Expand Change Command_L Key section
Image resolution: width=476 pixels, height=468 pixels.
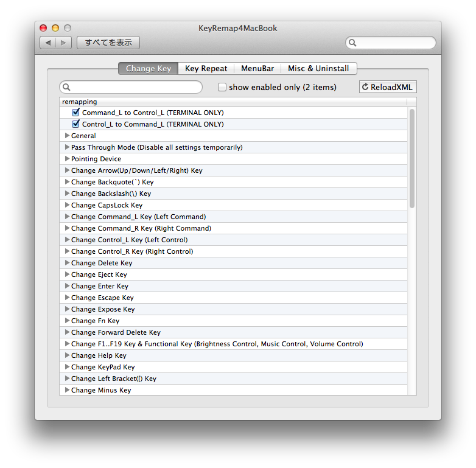pyautogui.click(x=68, y=217)
